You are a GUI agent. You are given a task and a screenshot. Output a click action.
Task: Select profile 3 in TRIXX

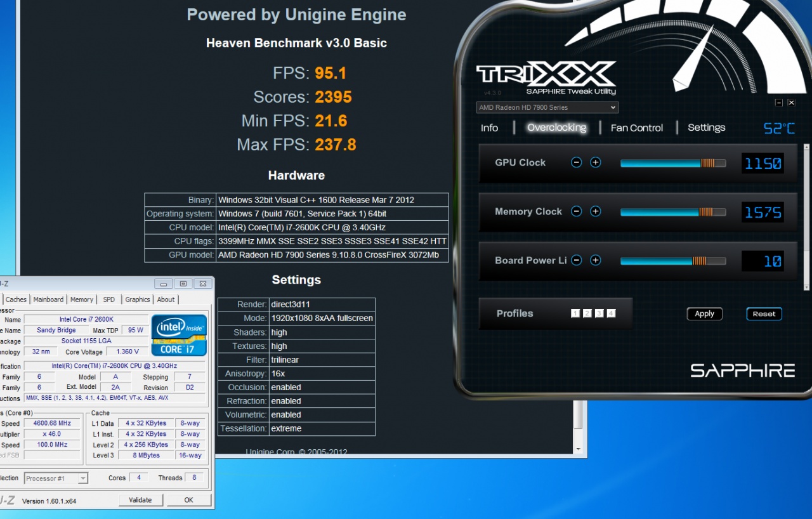click(599, 313)
